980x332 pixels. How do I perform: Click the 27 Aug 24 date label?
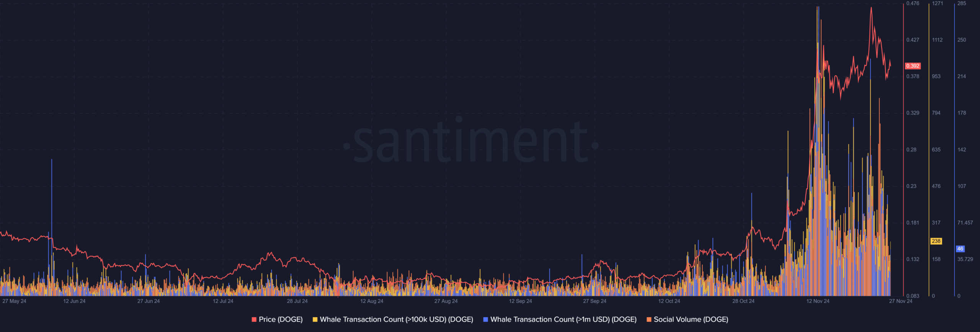(x=446, y=301)
